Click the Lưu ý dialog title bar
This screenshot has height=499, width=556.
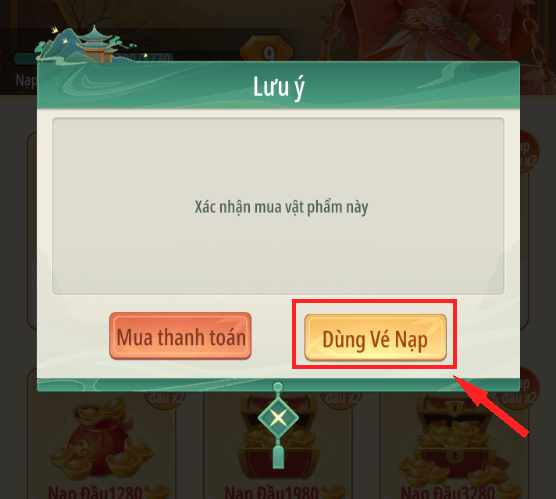tap(278, 85)
